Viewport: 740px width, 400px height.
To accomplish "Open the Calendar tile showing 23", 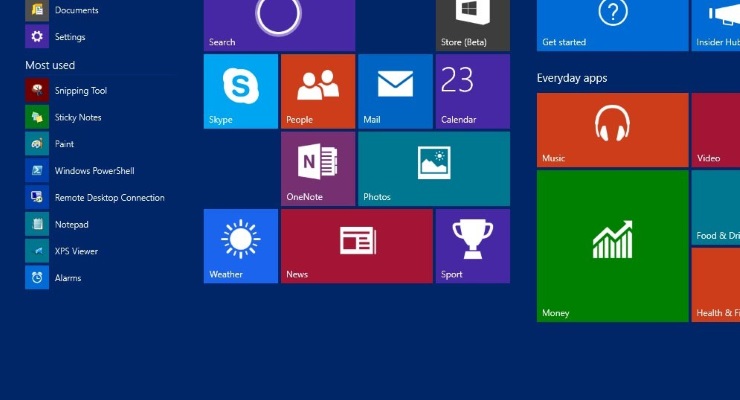I will click(472, 91).
